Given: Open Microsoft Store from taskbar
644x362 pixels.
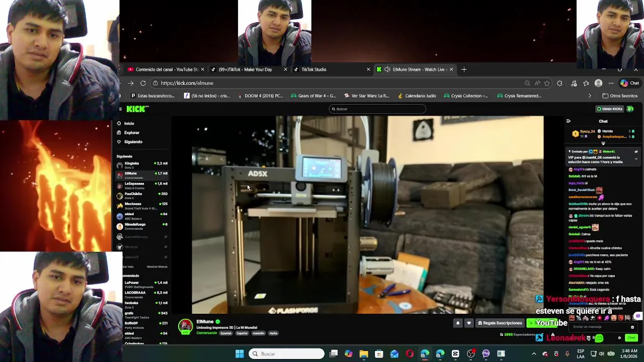Looking at the screenshot, I should coord(379,354).
